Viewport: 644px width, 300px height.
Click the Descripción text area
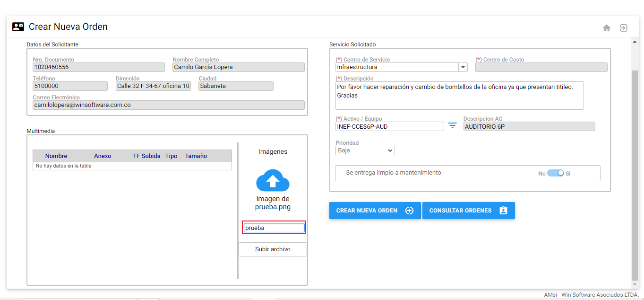pyautogui.click(x=460, y=96)
